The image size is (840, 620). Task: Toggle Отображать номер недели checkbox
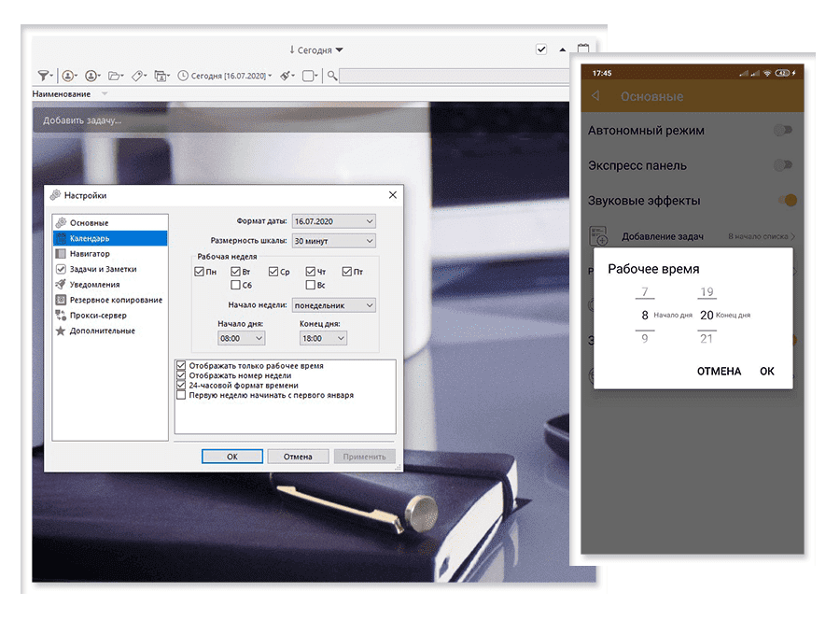[x=181, y=375]
